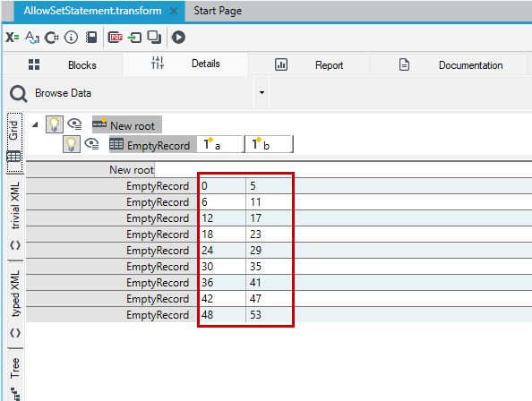532x401 pixels.
Task: Click cell with value 41
Action: tap(269, 282)
